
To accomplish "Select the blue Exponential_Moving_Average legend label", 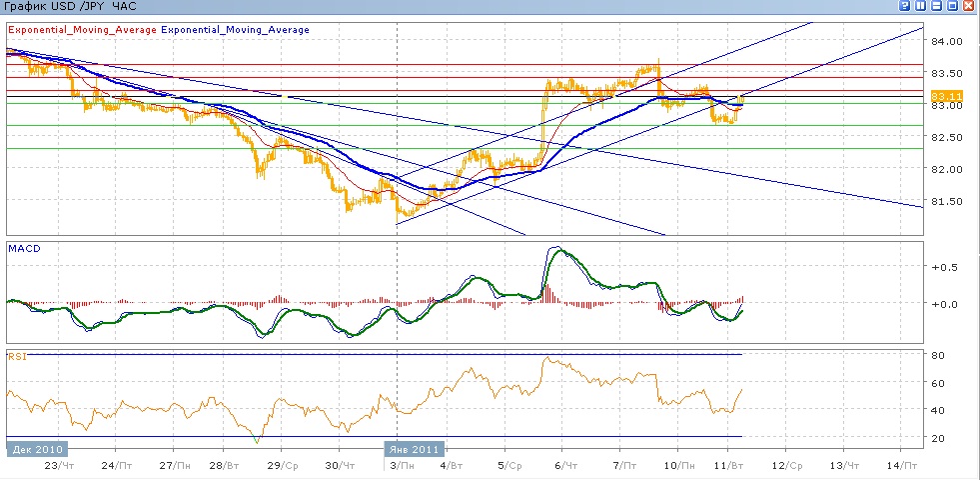I will (x=235, y=29).
